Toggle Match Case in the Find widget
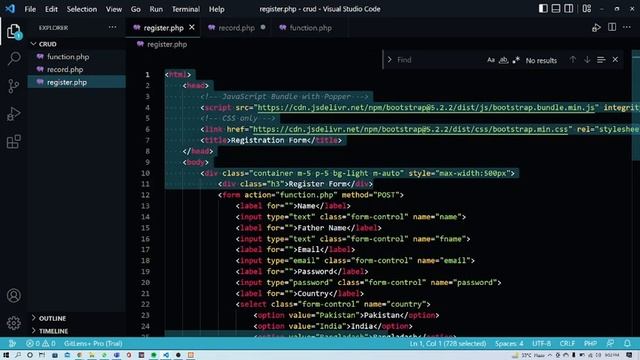The height and width of the screenshot is (360, 640). click(x=491, y=60)
